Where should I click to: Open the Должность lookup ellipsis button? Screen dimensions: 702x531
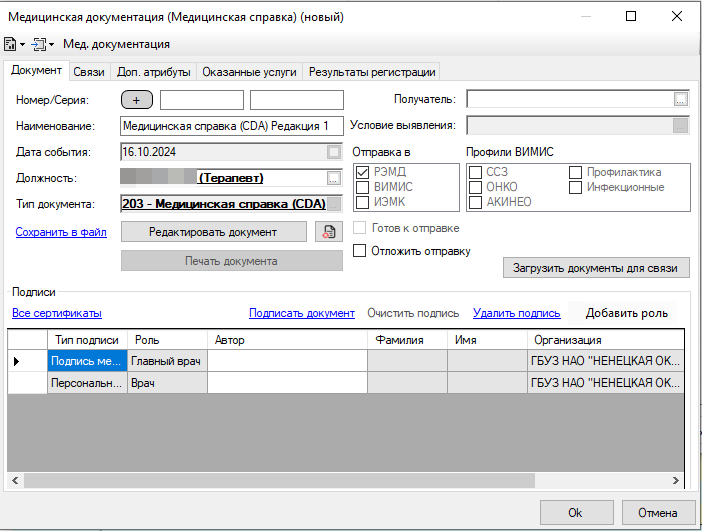[334, 178]
